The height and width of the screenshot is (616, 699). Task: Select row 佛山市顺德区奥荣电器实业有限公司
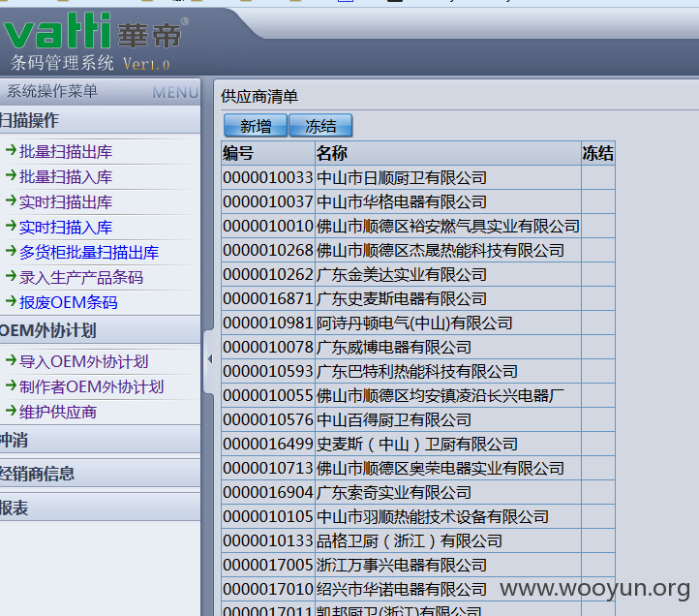418,468
